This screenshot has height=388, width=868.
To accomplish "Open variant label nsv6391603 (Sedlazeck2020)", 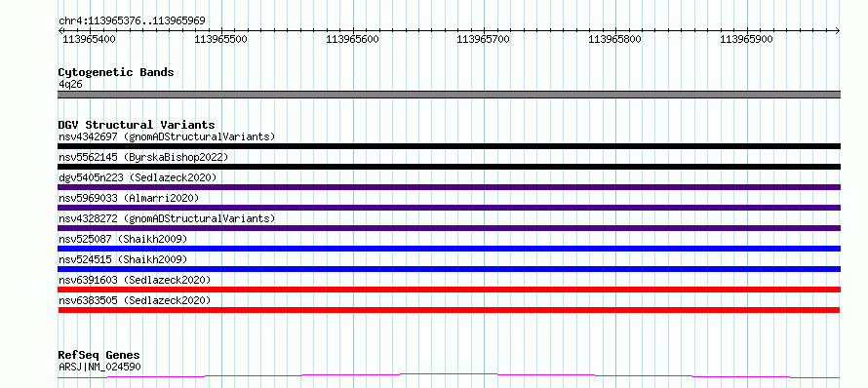I will click(x=135, y=280).
